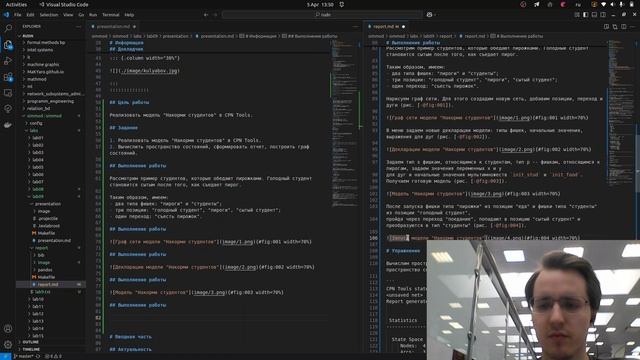Open more actions in left editor toolbar
The width and height of the screenshot is (640, 360).
tap(355, 27)
